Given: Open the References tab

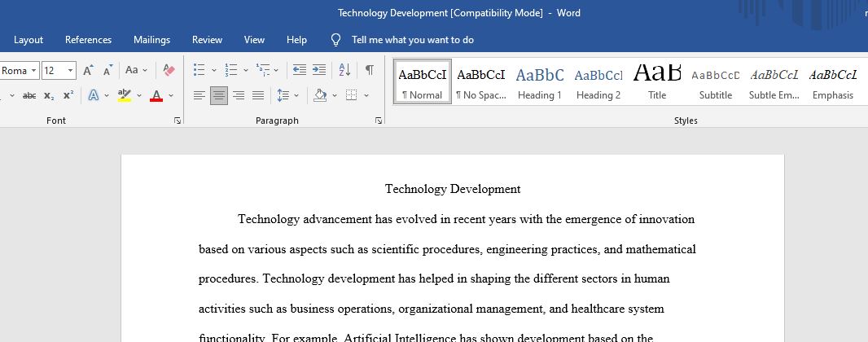Looking at the screenshot, I should coord(89,40).
